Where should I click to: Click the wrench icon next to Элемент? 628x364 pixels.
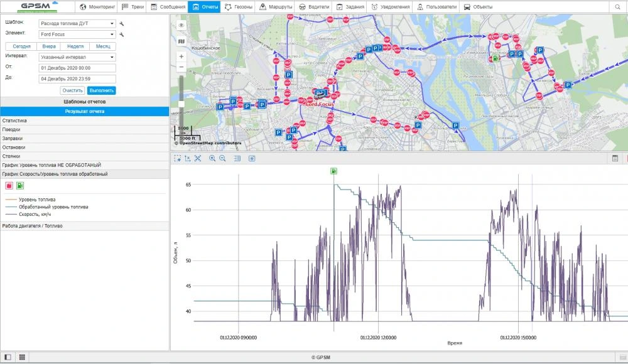(x=122, y=35)
